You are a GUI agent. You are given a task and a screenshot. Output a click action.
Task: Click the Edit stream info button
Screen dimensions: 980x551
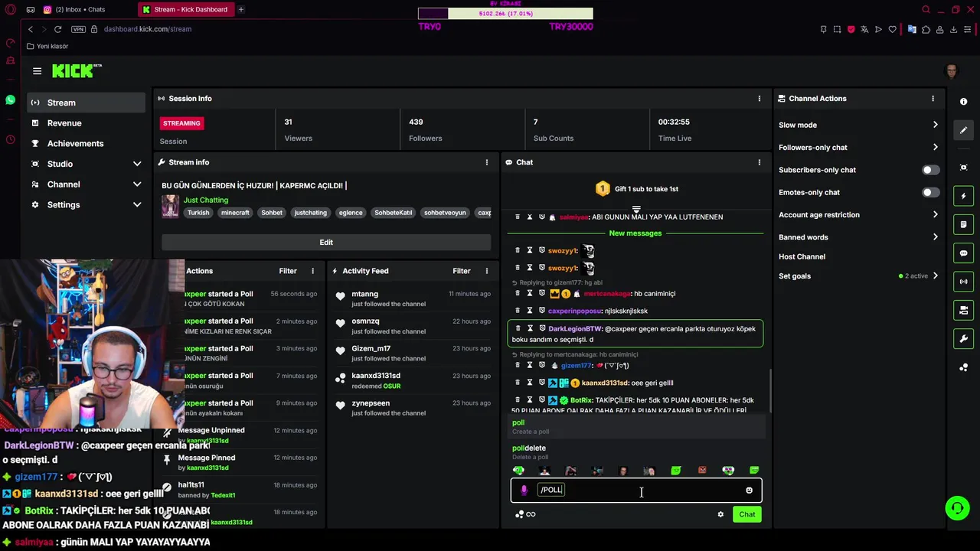(x=326, y=243)
